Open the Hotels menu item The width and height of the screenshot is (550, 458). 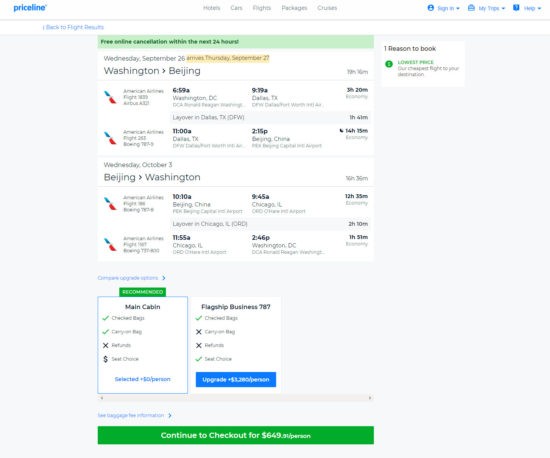coord(212,8)
